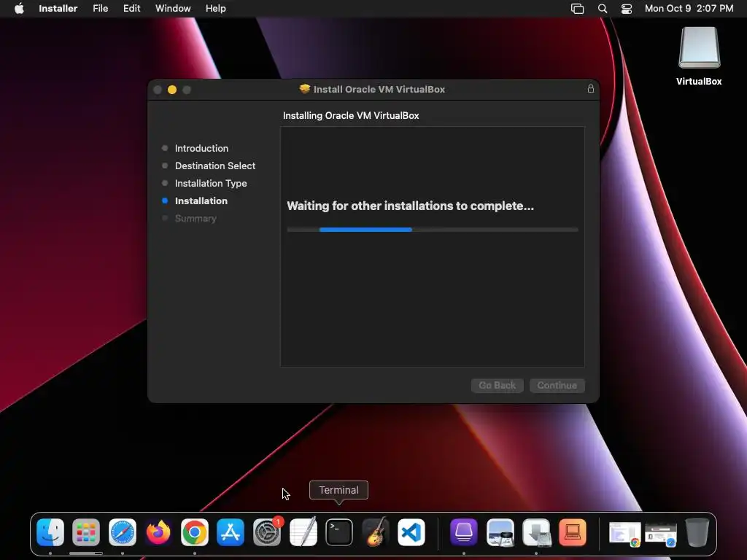Open Spotlight search in the menu bar

(x=603, y=9)
